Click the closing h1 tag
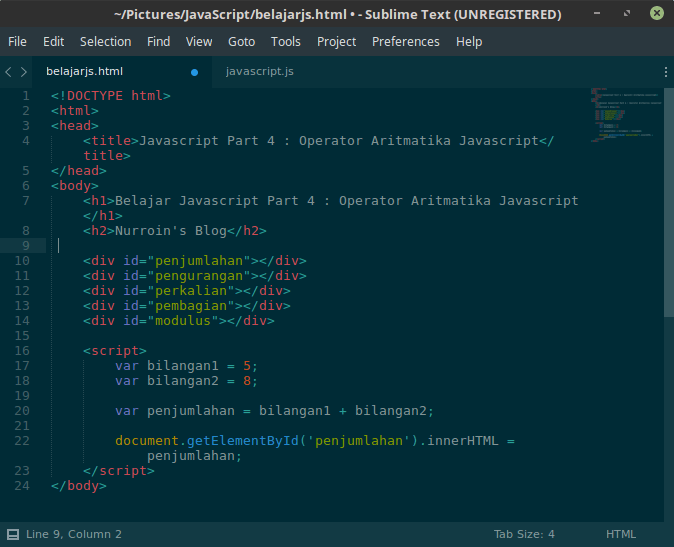The height and width of the screenshot is (547, 674). [103, 216]
